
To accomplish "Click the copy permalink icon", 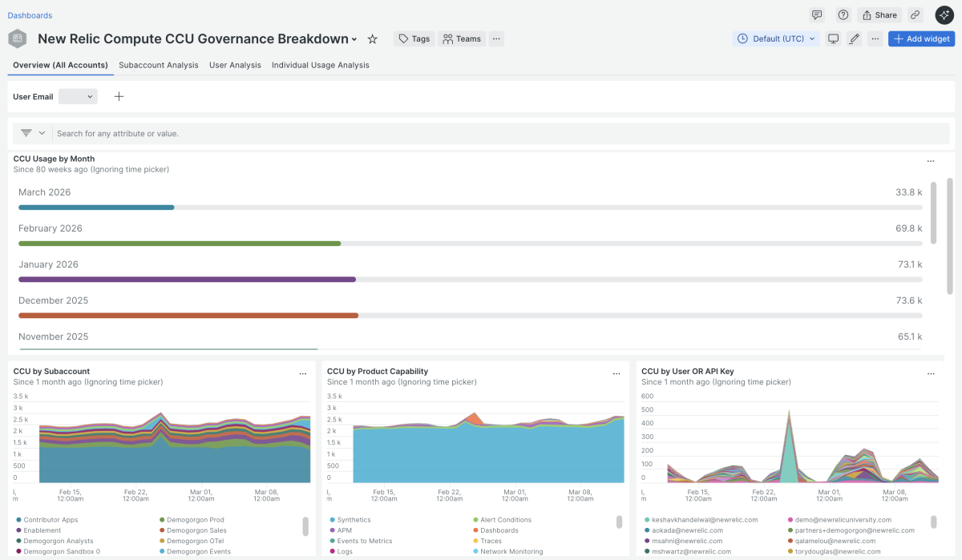I will tap(916, 15).
